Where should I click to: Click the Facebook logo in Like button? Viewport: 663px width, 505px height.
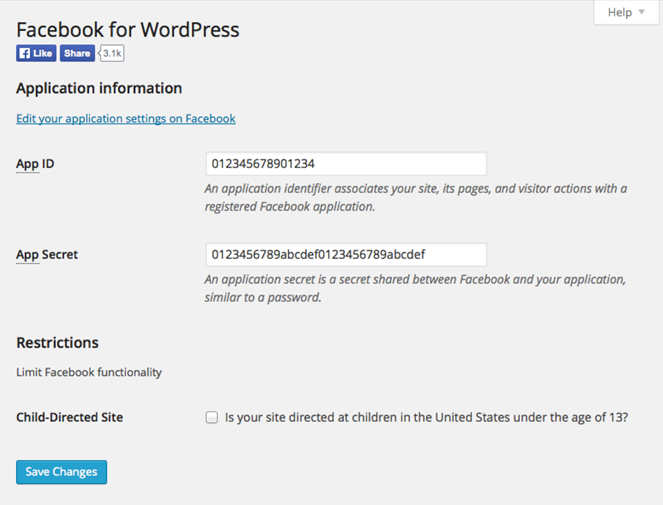25,53
